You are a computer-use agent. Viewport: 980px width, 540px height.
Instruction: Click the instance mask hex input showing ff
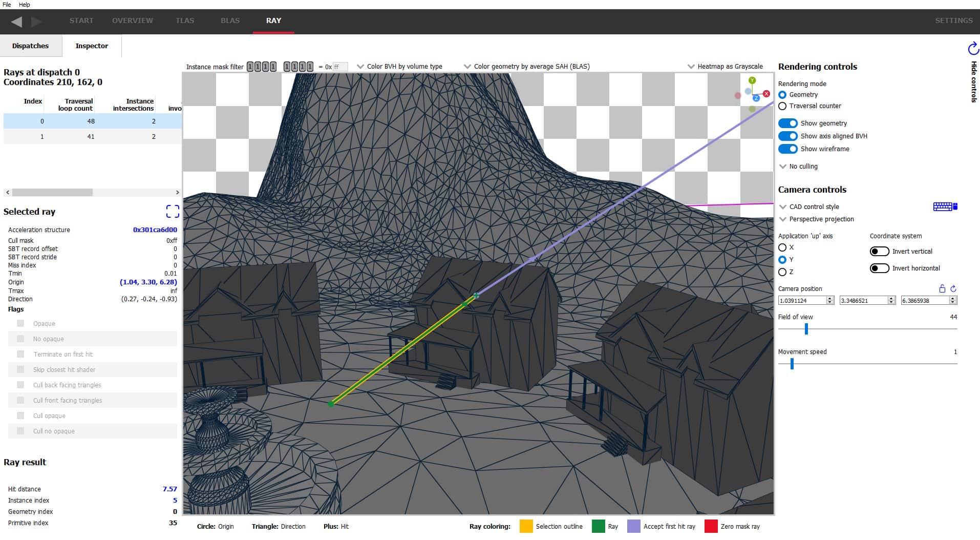pyautogui.click(x=339, y=66)
